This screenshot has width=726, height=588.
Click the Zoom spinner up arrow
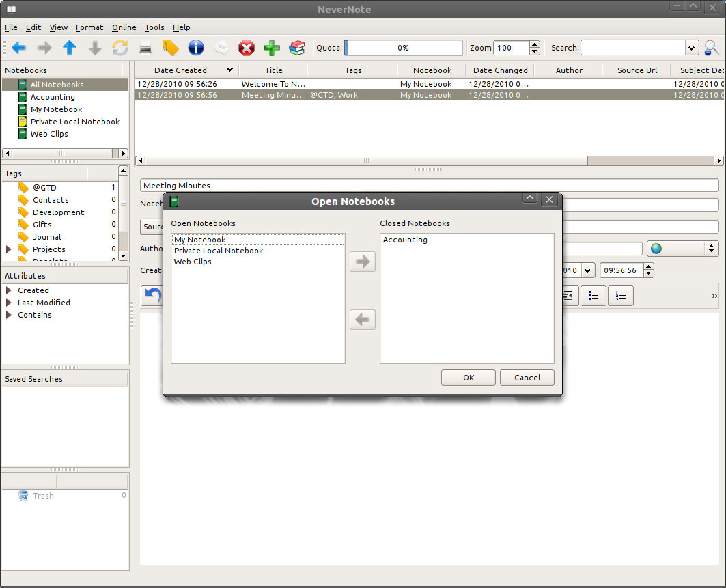pyautogui.click(x=535, y=44)
